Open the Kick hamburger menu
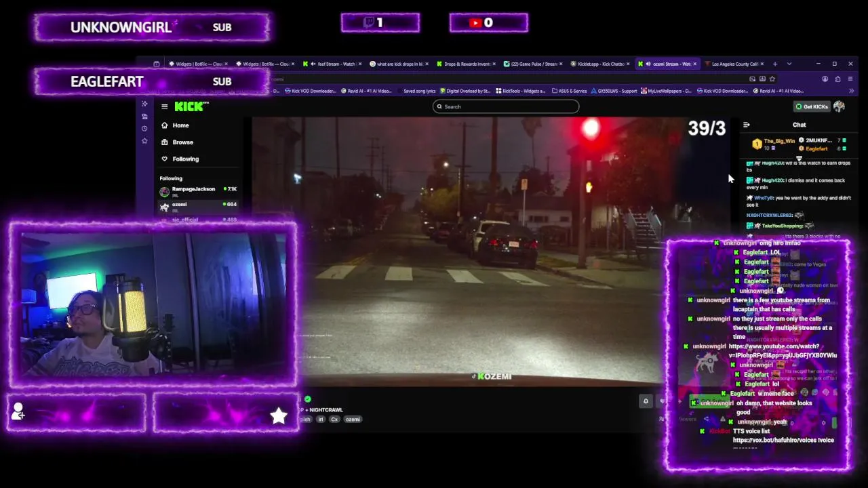 click(164, 106)
